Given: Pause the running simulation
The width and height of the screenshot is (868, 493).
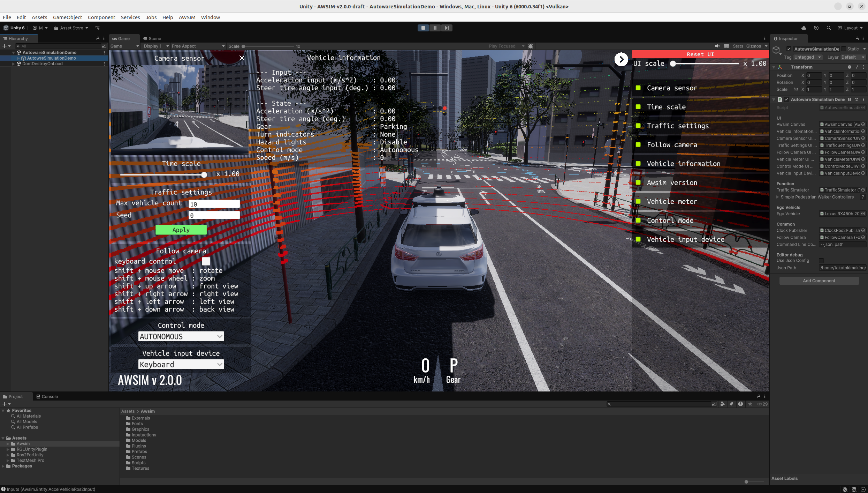Looking at the screenshot, I should [x=435, y=28].
